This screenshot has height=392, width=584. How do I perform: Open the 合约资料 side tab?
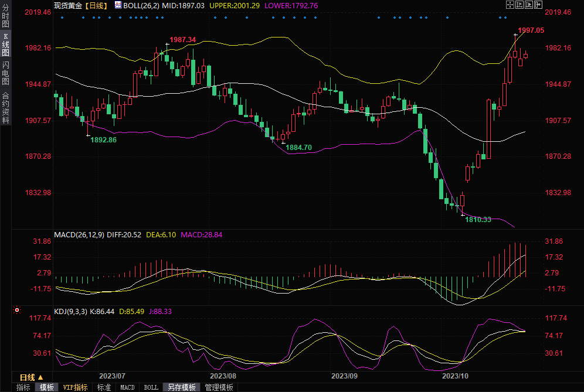[5, 107]
